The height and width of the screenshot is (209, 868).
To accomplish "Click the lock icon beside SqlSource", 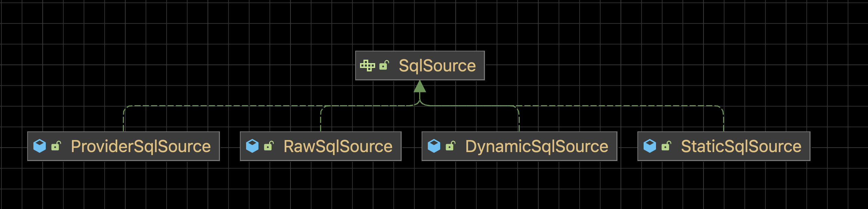I will click(384, 65).
